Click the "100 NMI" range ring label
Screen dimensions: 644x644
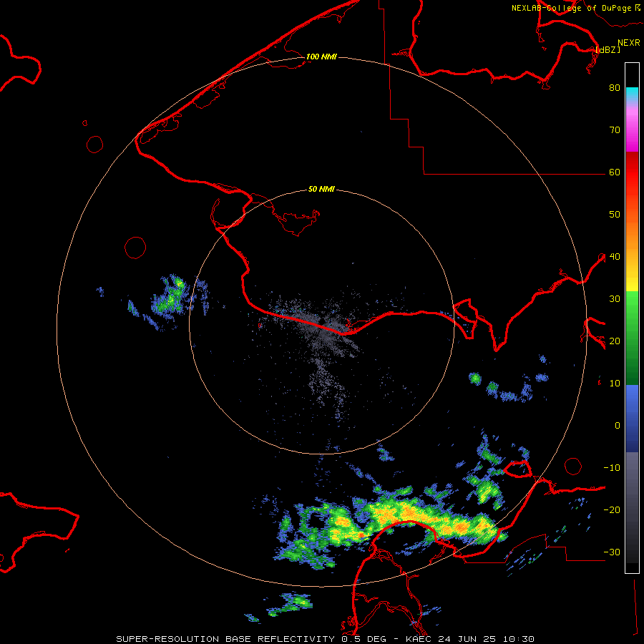[x=321, y=57]
